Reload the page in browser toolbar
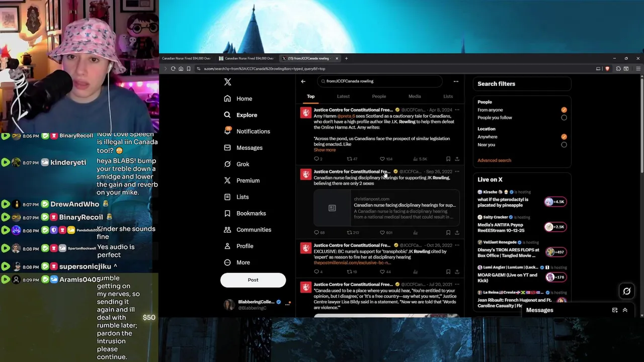This screenshot has width=644, height=362. pos(173,68)
